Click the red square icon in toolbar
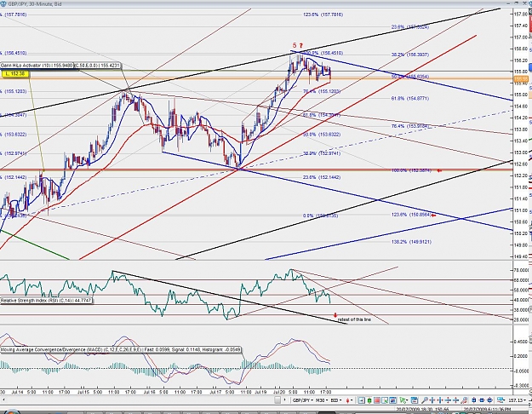Viewport: 532px width, 414px height. (x=377, y=400)
